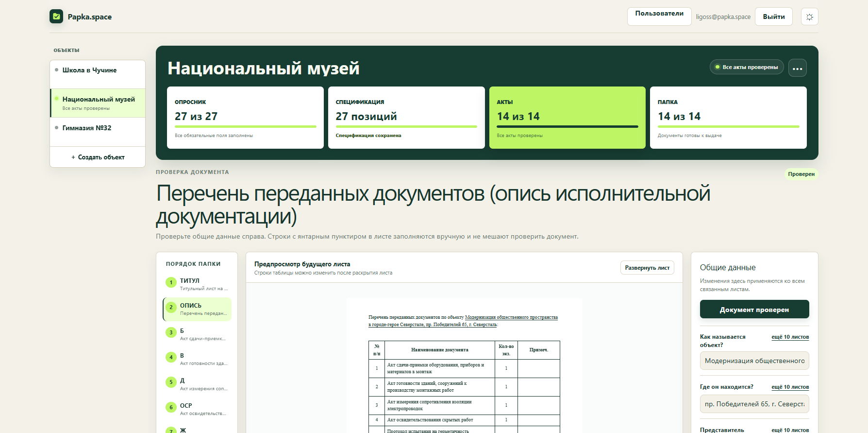Viewport: 868px width, 433px height.
Task: Click the Опросник progress bar
Action: [x=245, y=126]
